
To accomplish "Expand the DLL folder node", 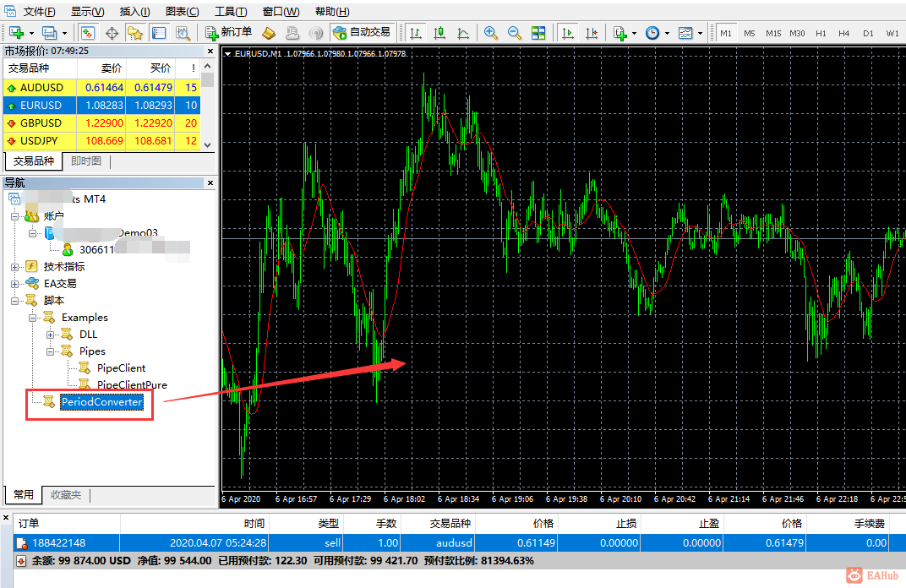I will tap(50, 335).
